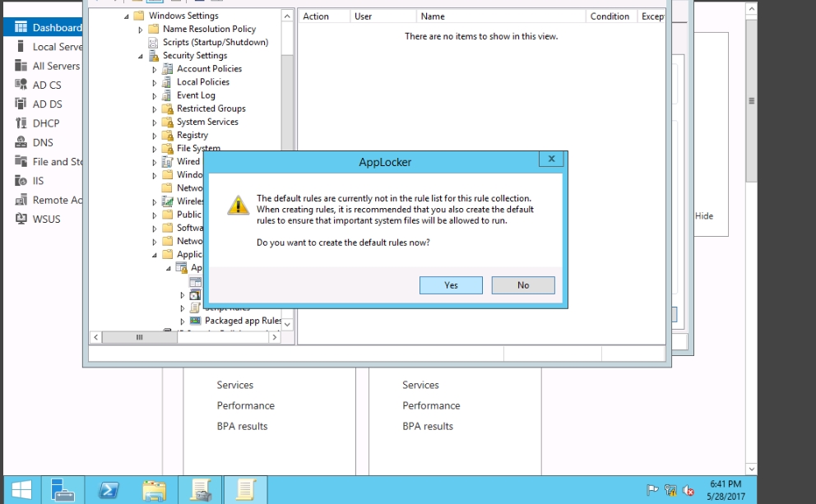Expand Name Resolution Policy node
816x504 pixels.
point(141,30)
